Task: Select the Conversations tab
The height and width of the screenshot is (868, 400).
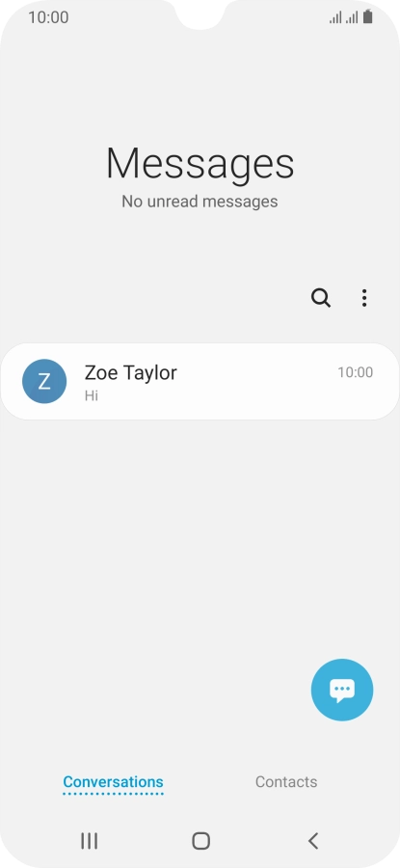Action: coord(113,782)
